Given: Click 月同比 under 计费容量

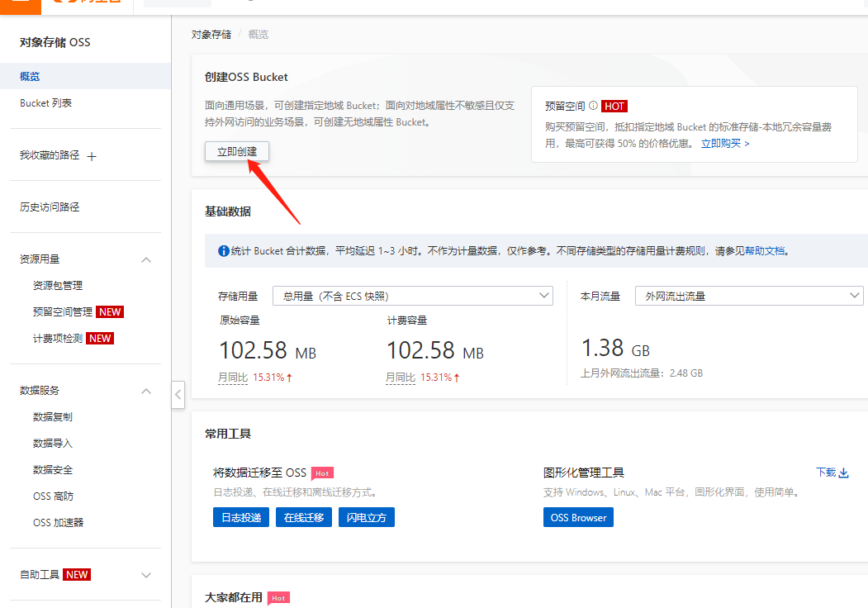Looking at the screenshot, I should point(401,378).
